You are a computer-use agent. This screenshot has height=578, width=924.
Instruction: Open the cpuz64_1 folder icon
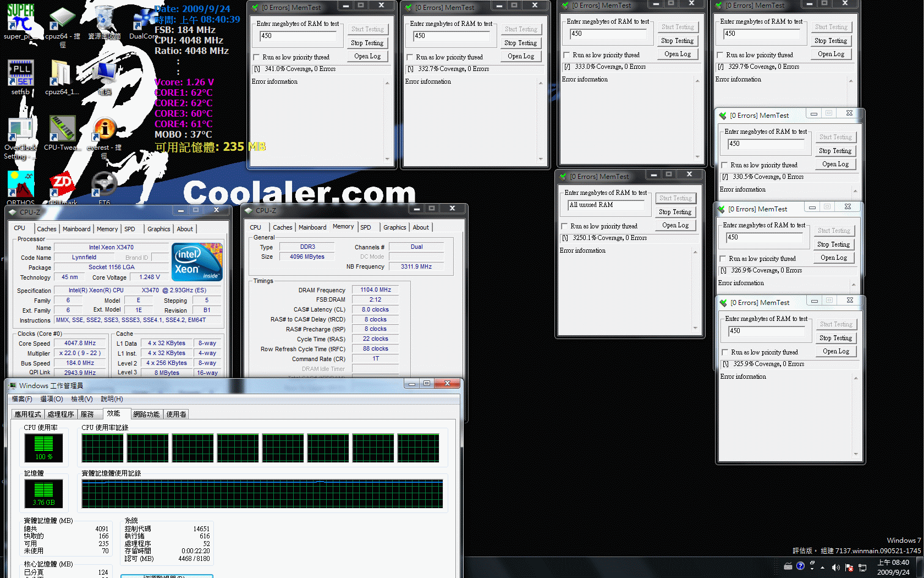click(62, 77)
